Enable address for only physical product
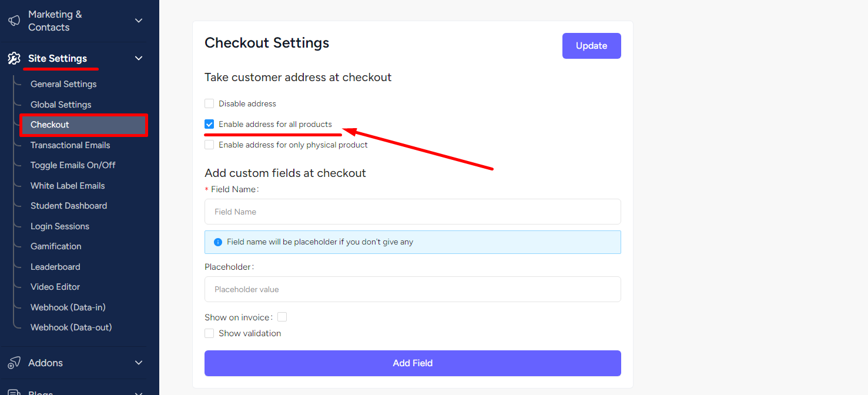 pyautogui.click(x=209, y=145)
